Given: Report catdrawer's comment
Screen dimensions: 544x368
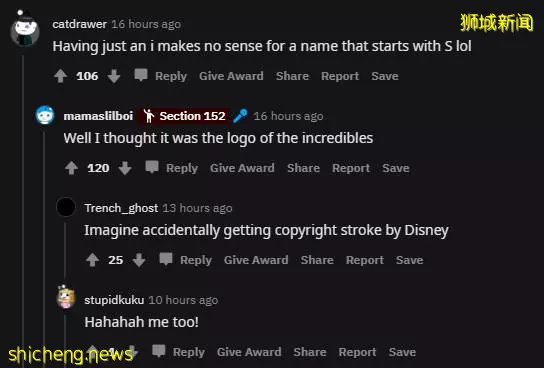Looking at the screenshot, I should pos(340,76).
